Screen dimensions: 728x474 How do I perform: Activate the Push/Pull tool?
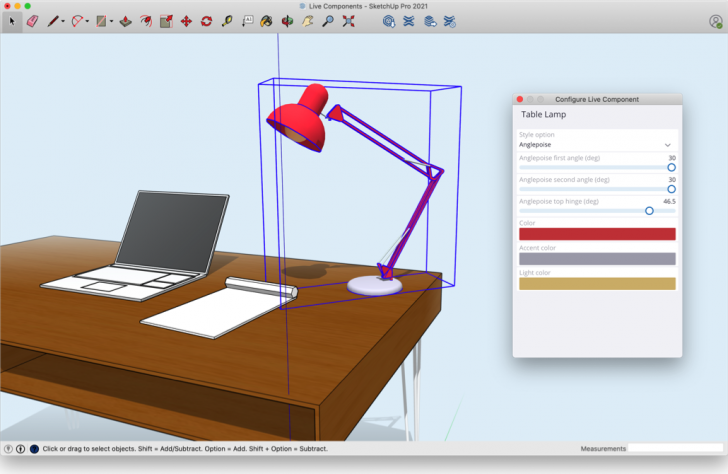pyautogui.click(x=124, y=20)
